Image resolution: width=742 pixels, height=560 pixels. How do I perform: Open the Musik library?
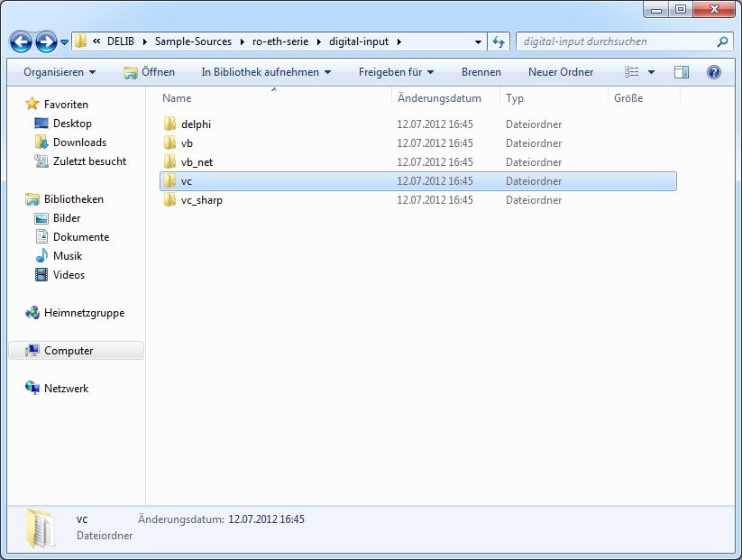[41, 256]
